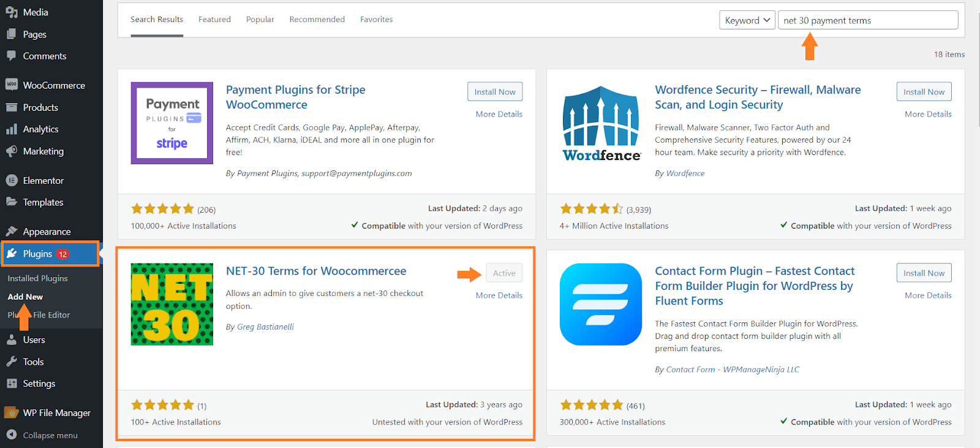
Task: Switch to the Popular tab
Action: pyautogui.click(x=260, y=20)
